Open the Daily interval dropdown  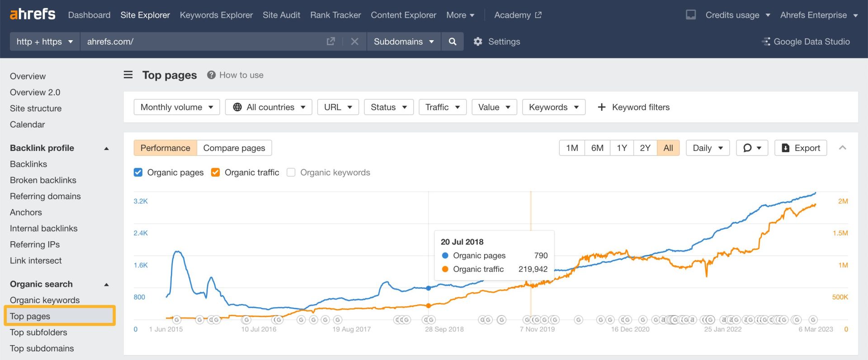point(707,148)
